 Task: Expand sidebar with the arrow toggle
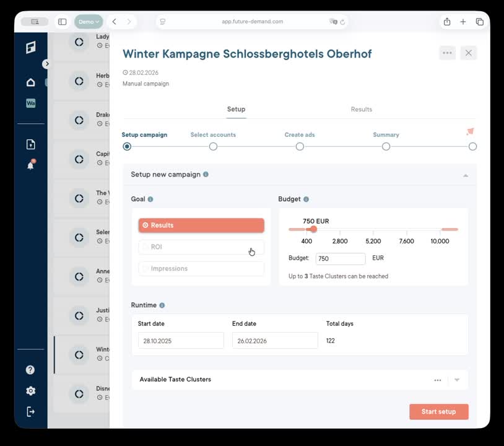(46, 64)
